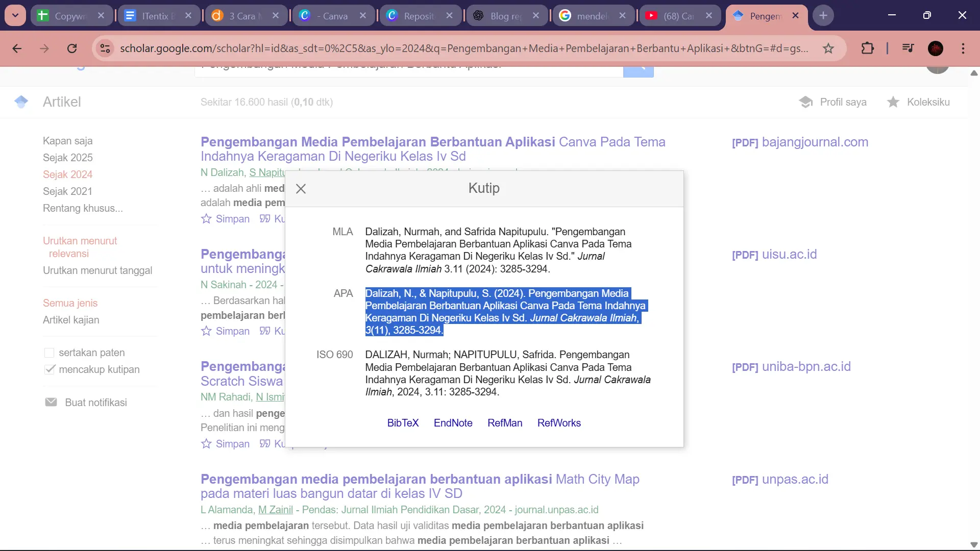The width and height of the screenshot is (980, 551).
Task: Open Koleksiku star library
Action: (893, 102)
